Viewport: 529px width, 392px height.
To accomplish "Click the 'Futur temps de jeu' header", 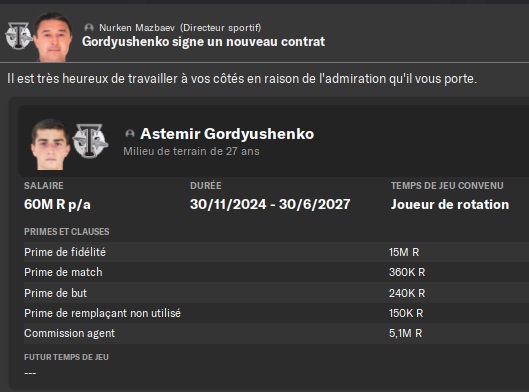I will click(x=66, y=357).
